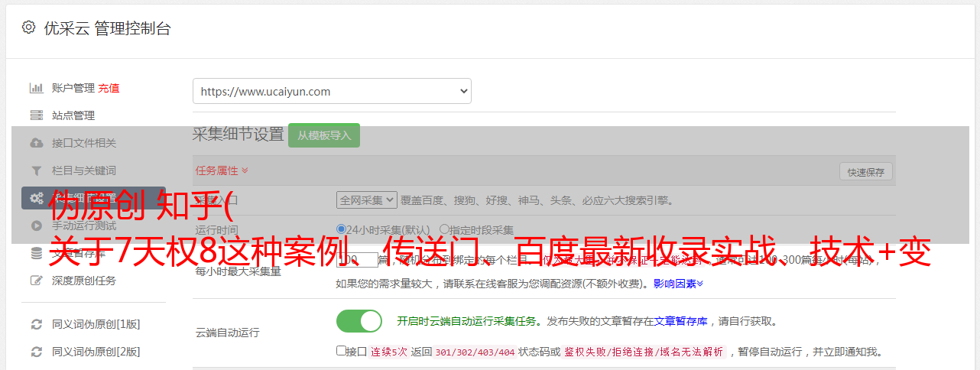Viewport: 980px width, 370px height.
Task: Open 接口文件相关 in the sidebar
Action: pyautogui.click(x=84, y=143)
